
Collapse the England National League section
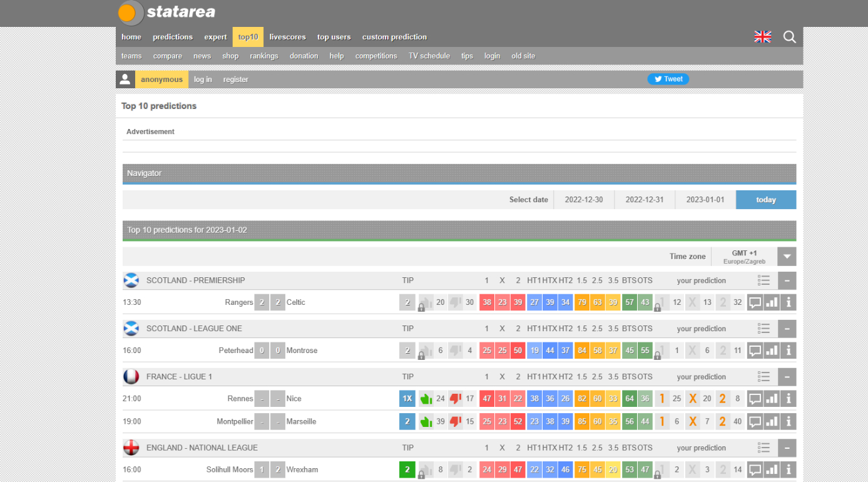click(787, 448)
